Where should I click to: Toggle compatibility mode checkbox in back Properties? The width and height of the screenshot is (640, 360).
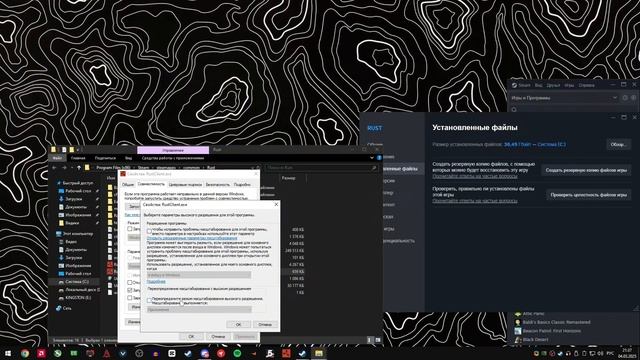point(130,229)
